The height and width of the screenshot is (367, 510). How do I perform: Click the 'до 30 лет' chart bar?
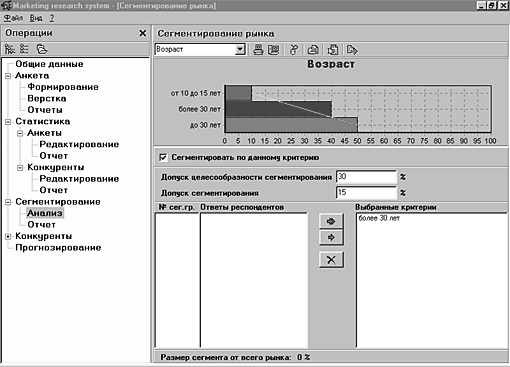pyautogui.click(x=291, y=125)
